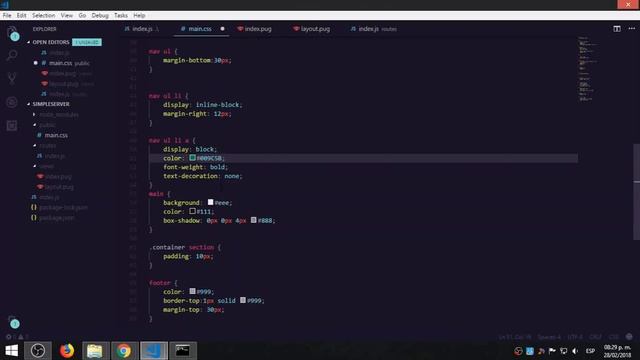Open Google Chrome from the taskbar
This screenshot has height=360, width=640.
pyautogui.click(x=124, y=351)
